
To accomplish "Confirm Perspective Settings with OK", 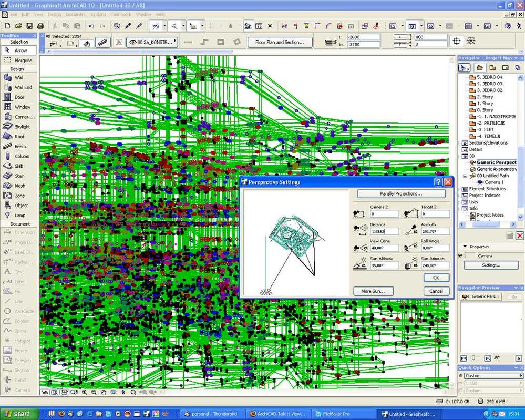I will pyautogui.click(x=436, y=278).
